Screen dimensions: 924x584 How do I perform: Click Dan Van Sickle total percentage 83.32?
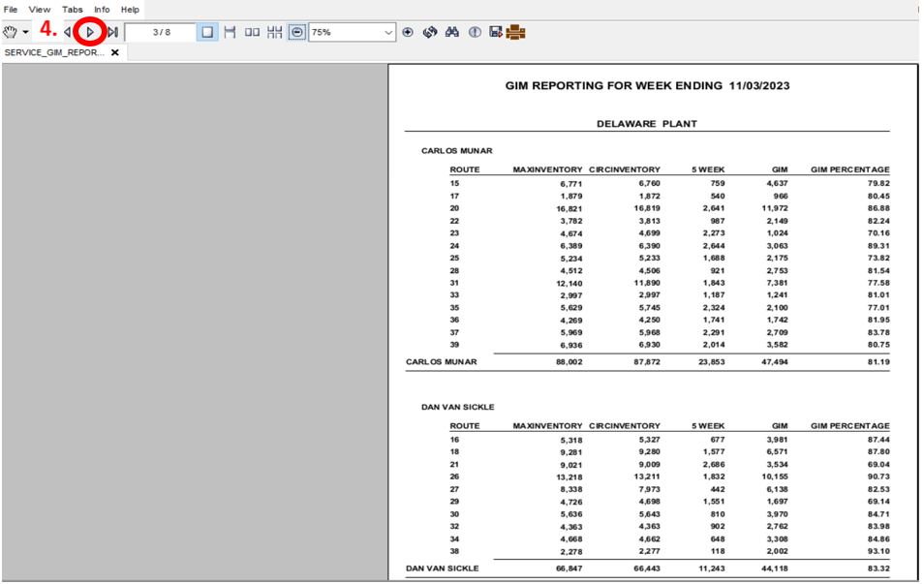(878, 569)
